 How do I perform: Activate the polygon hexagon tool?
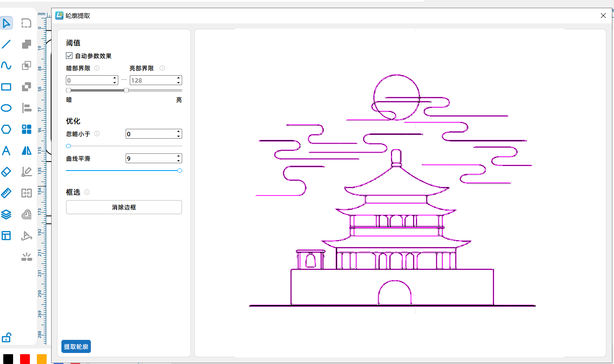[7, 129]
